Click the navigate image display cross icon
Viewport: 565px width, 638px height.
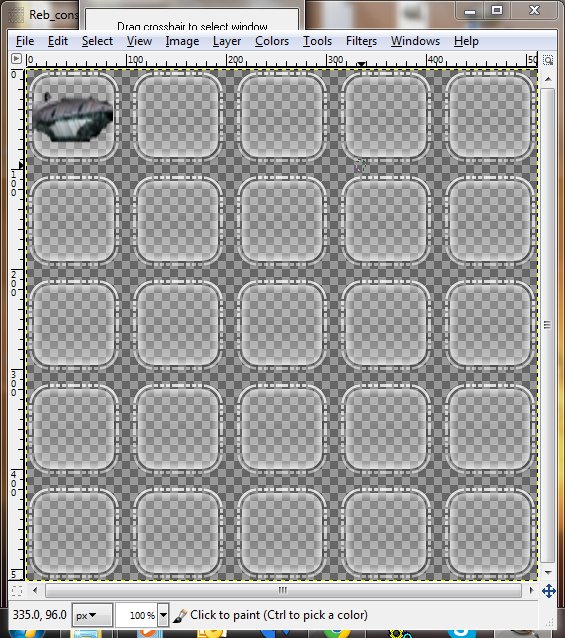(x=548, y=591)
